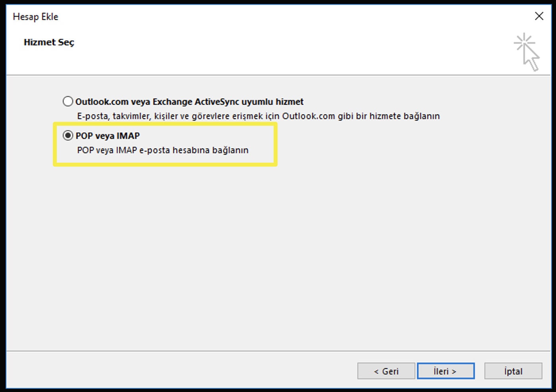Click 'POP veya IMAP e-posta hesabına bağlanın' description
This screenshot has height=392, width=556.
[x=162, y=150]
